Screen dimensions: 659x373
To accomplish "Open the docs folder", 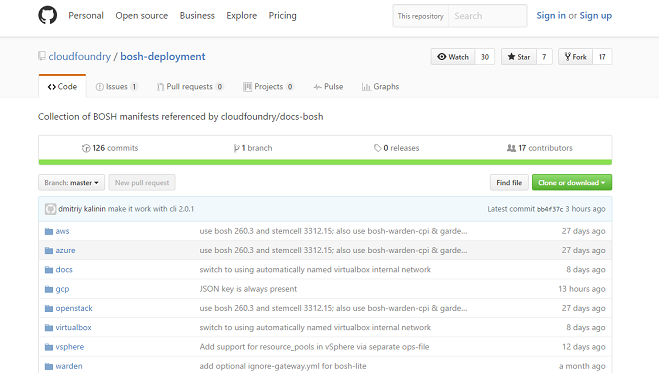I will click(64, 270).
